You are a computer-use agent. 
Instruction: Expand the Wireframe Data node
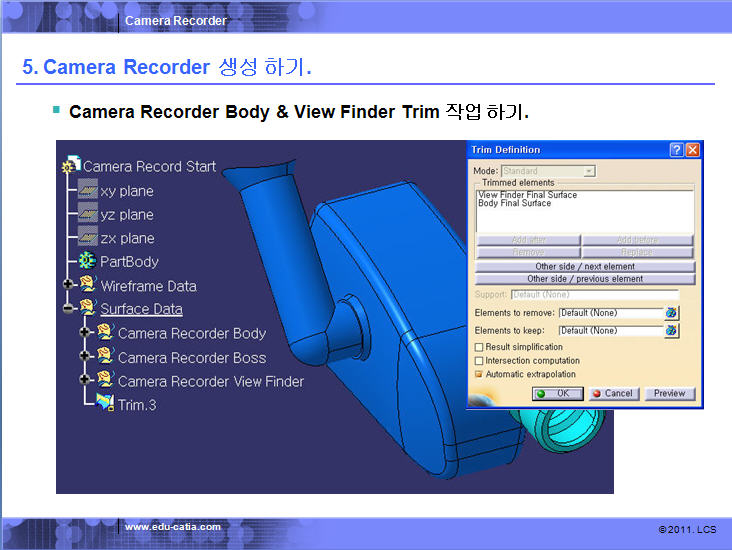click(x=69, y=286)
